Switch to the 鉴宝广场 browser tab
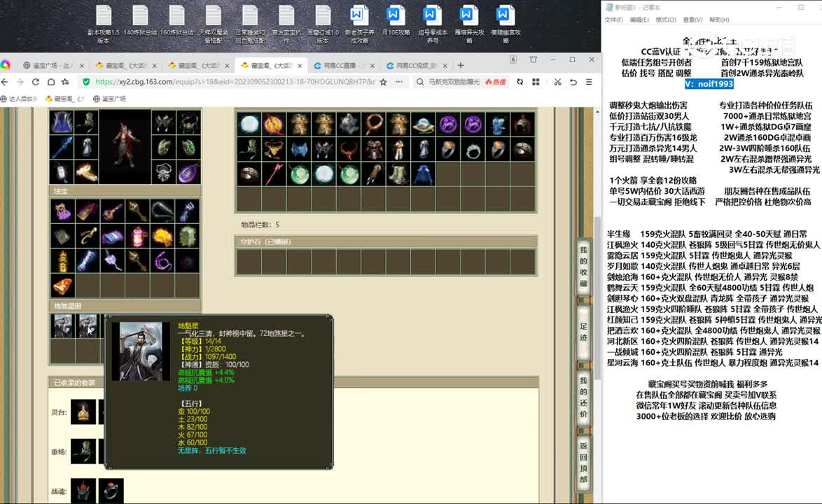Screen dimensions: 822x504 53,66
